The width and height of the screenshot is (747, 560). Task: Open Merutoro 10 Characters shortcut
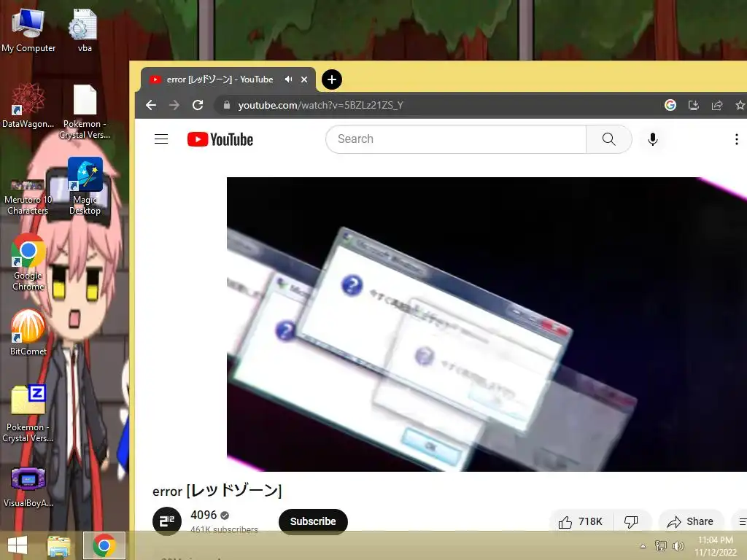pos(28,197)
